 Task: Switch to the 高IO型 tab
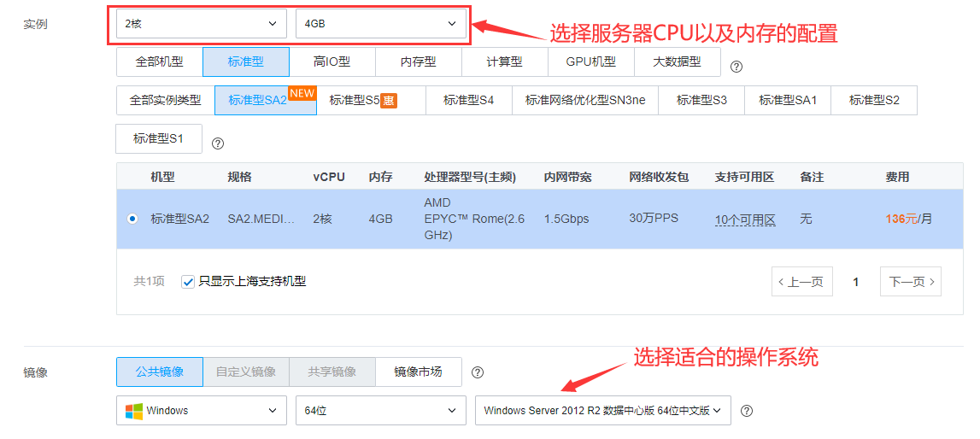(332, 61)
